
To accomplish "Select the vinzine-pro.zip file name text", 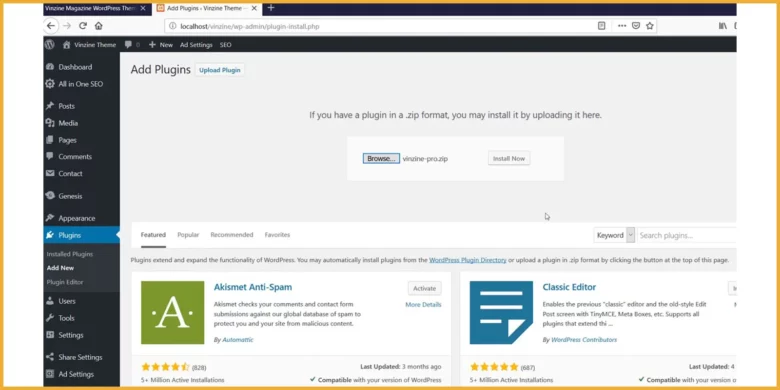I will pos(425,159).
